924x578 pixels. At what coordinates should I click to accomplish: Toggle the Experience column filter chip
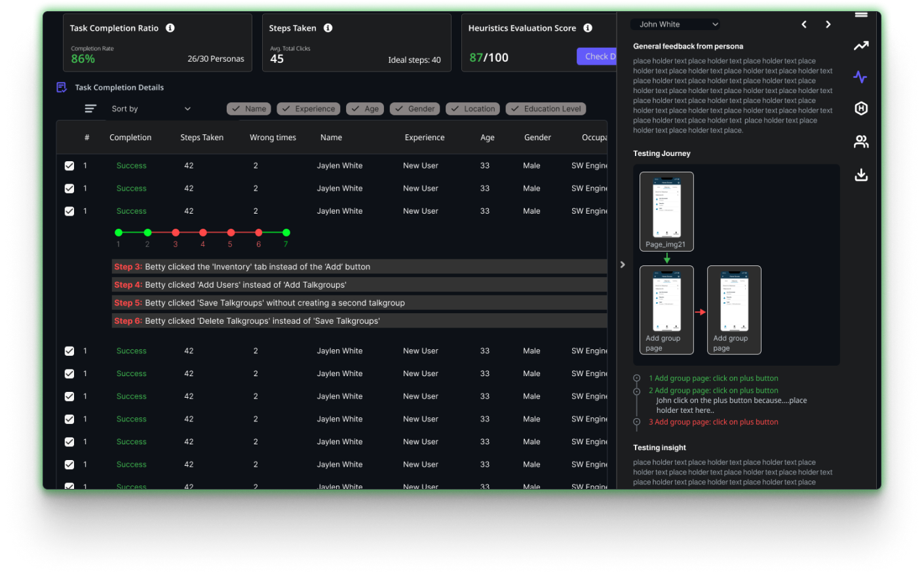pyautogui.click(x=308, y=109)
